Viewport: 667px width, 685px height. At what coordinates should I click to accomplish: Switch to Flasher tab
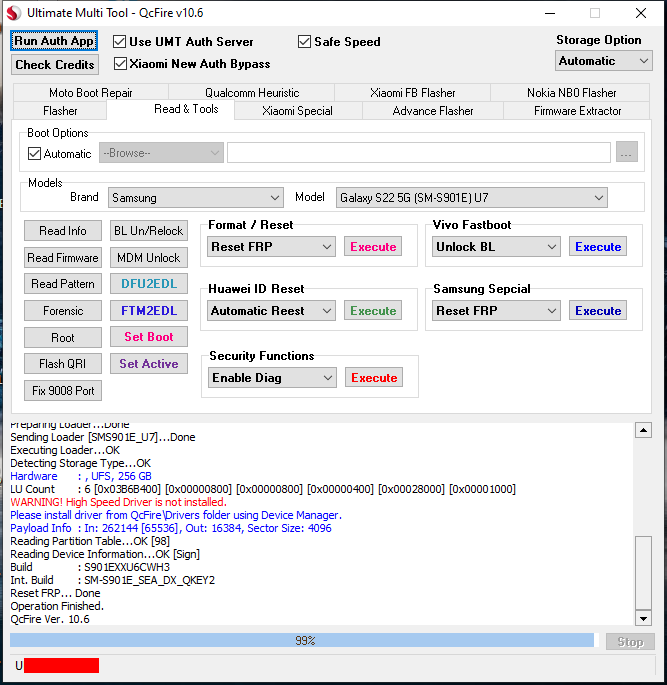tap(60, 111)
